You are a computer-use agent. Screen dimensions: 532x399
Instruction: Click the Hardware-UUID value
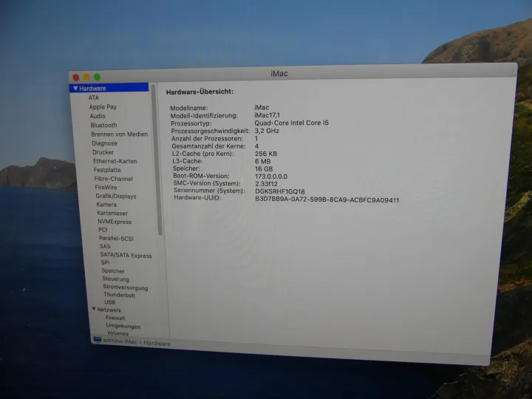pos(327,199)
